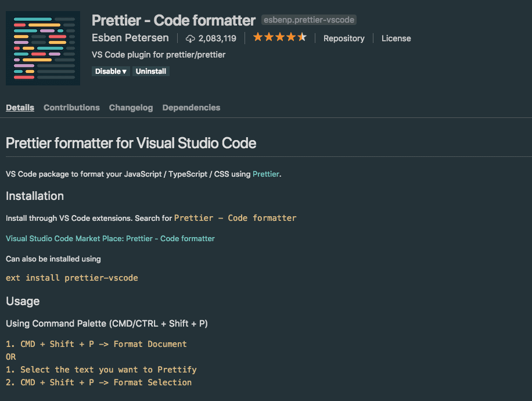
Task: Open Visual Studio Code Market Place link
Action: click(x=110, y=238)
